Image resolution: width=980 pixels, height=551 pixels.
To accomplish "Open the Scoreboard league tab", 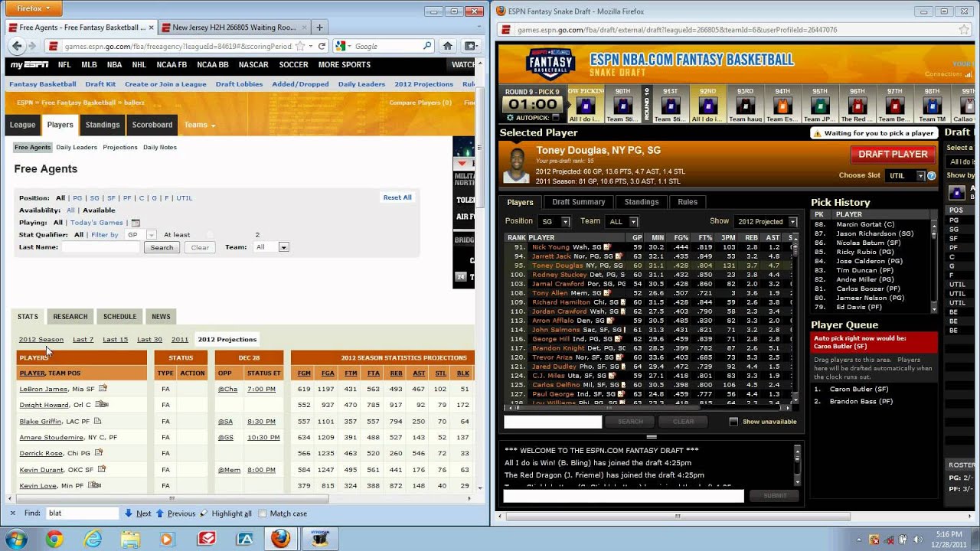I will 152,125.
